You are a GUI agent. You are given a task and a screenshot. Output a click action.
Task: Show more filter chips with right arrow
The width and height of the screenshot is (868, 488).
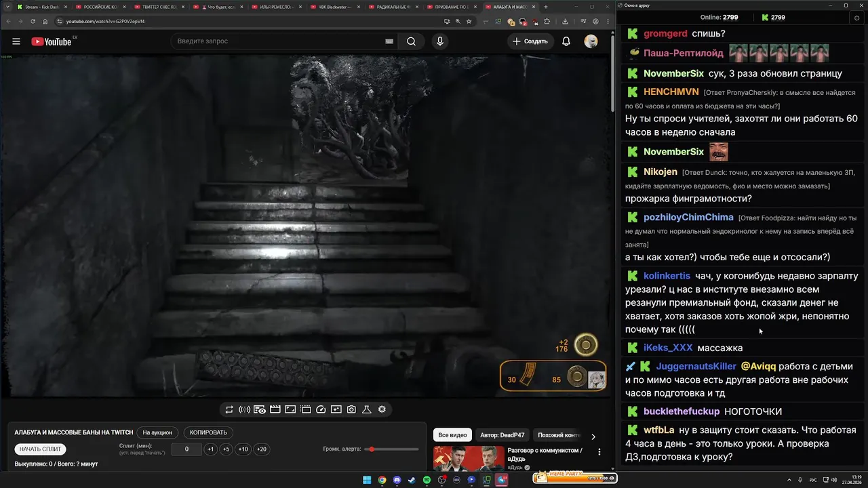(x=593, y=436)
